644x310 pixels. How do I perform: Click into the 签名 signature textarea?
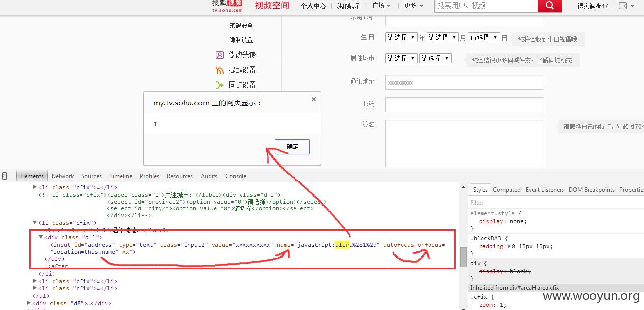tap(464, 143)
